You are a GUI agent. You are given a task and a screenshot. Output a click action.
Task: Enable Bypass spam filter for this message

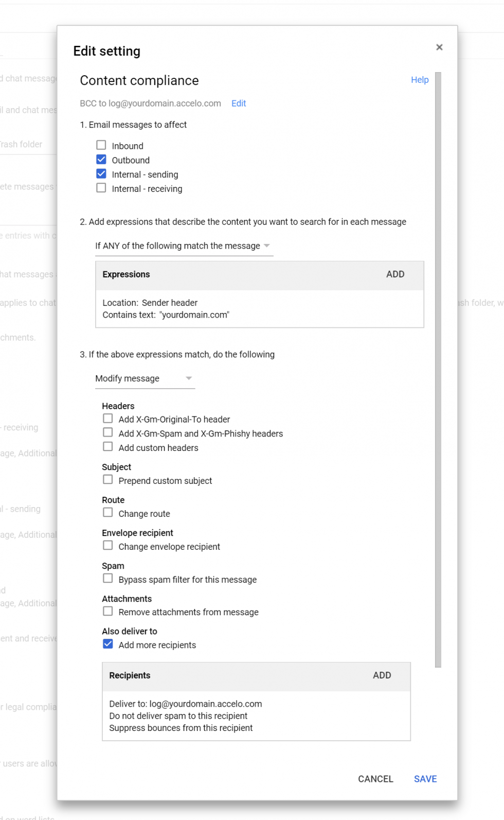pyautogui.click(x=108, y=579)
